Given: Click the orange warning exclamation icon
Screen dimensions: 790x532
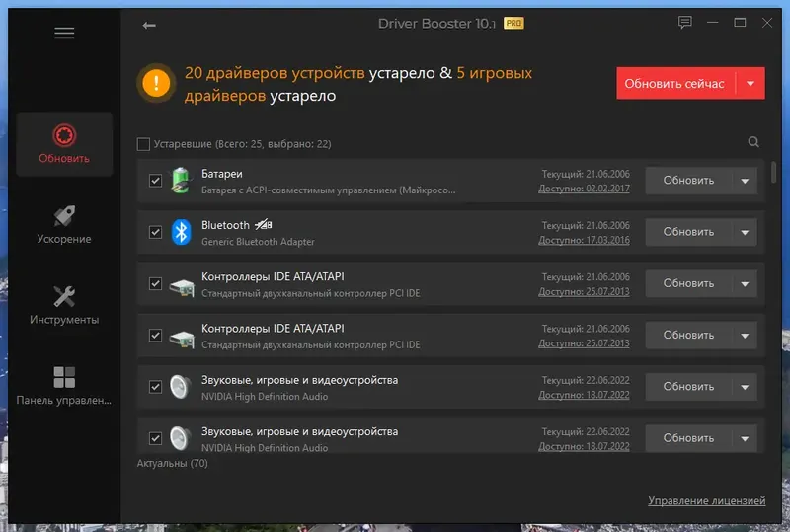Looking at the screenshot, I should 156,83.
